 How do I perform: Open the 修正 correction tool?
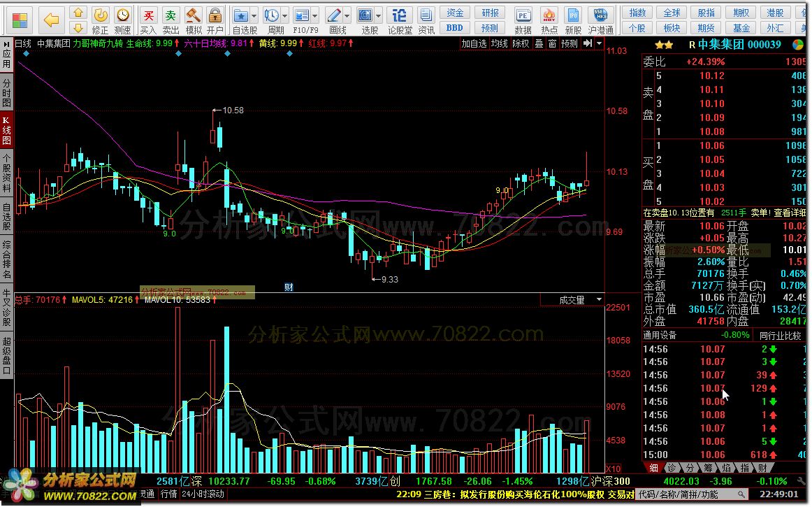pos(100,20)
